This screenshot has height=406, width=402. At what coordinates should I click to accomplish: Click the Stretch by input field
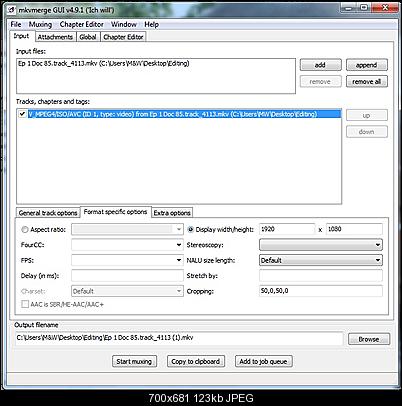tap(321, 276)
